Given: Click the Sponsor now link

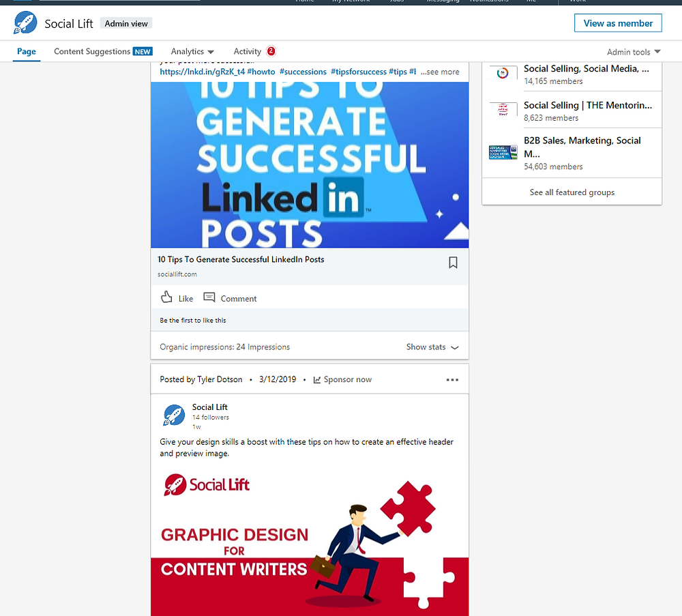Looking at the screenshot, I should point(348,379).
